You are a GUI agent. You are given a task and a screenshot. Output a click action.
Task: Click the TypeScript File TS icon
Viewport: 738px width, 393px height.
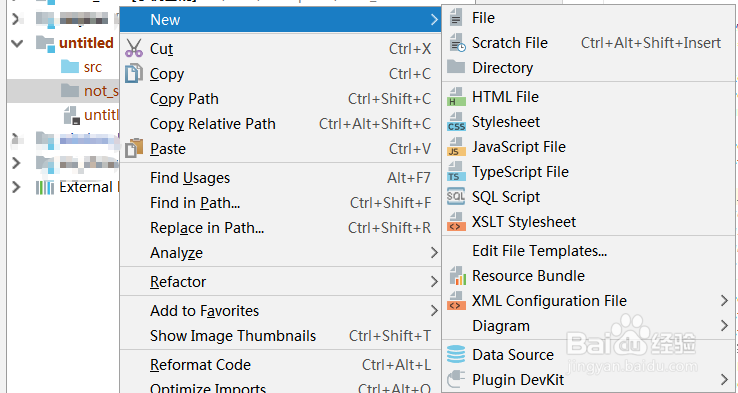pos(456,172)
